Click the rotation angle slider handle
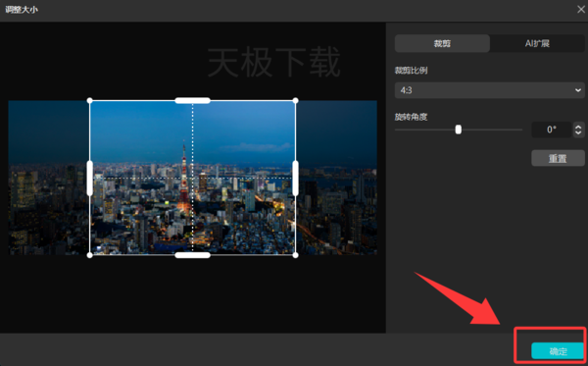Screen dimensions: 588x366 [459, 130]
